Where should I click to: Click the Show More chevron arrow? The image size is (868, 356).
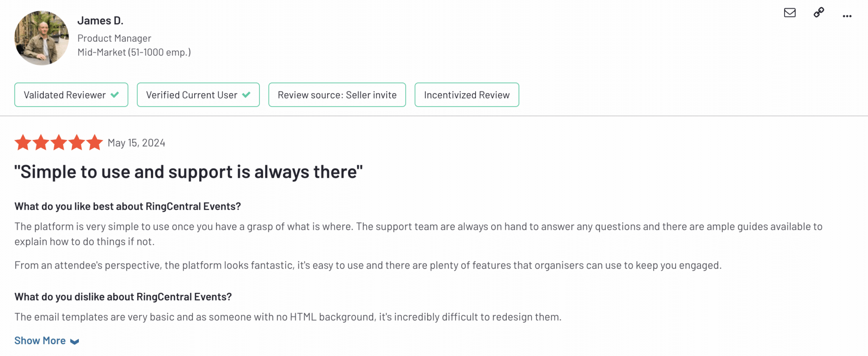pyautogui.click(x=75, y=342)
